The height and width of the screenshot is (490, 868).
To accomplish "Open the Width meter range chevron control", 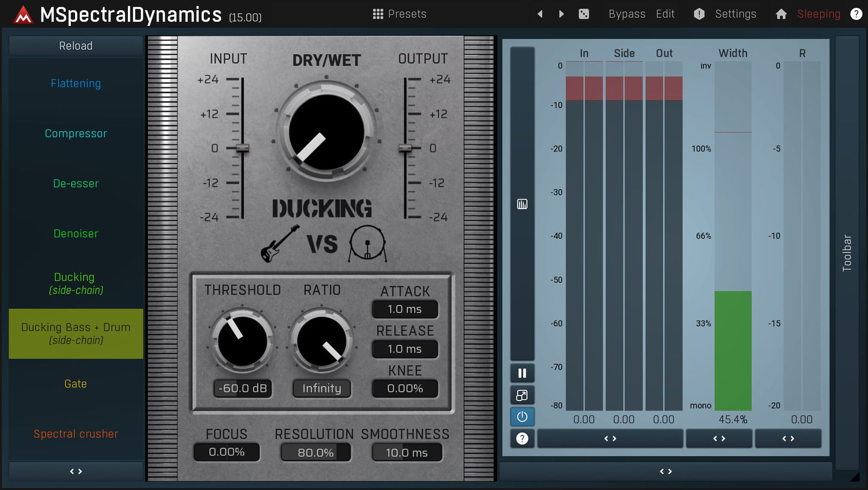I will 719,438.
